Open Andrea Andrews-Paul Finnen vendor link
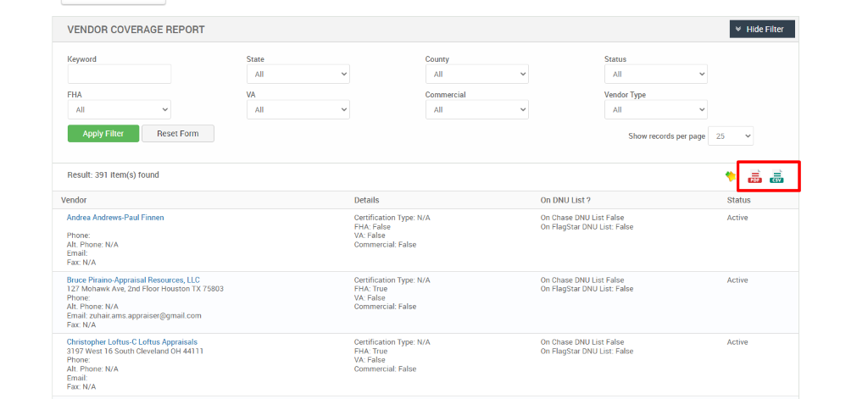868x399 pixels. [115, 218]
